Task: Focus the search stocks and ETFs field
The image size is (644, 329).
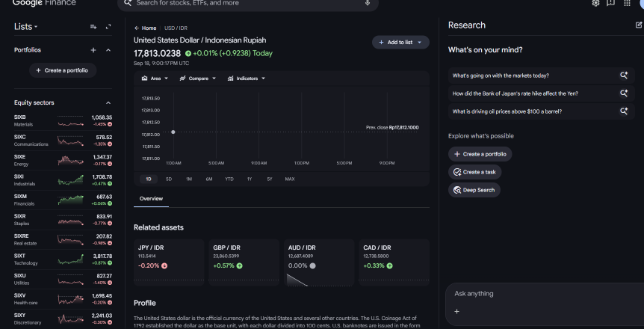Action: [x=248, y=4]
